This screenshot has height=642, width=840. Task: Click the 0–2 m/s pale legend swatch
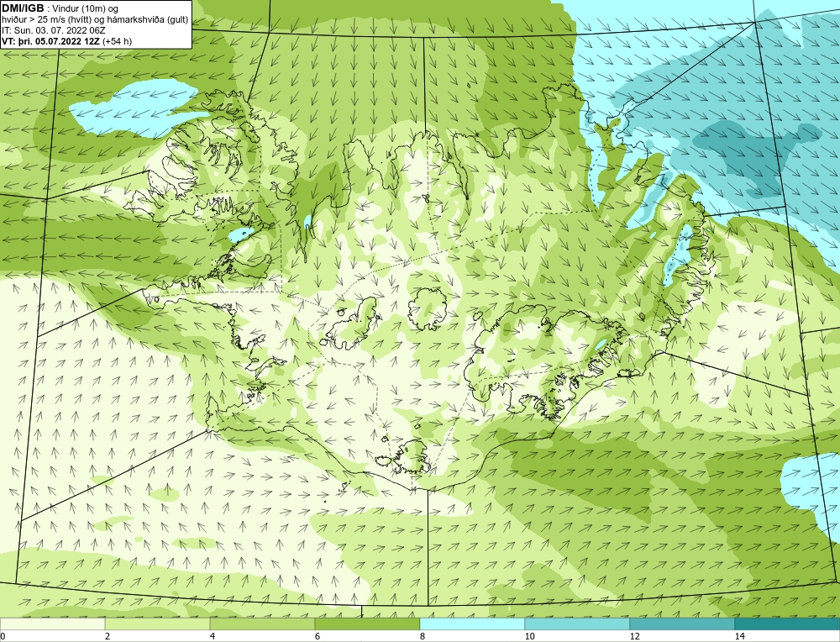coord(52,624)
